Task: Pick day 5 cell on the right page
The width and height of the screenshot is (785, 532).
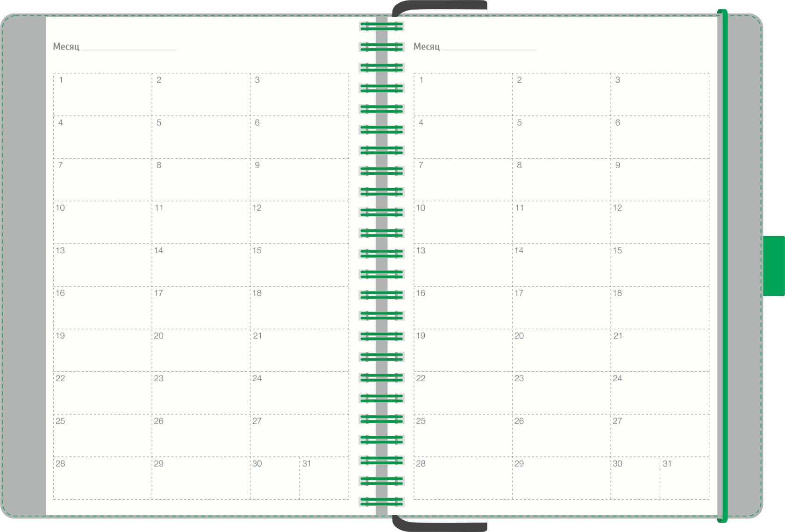Action: 562,137
